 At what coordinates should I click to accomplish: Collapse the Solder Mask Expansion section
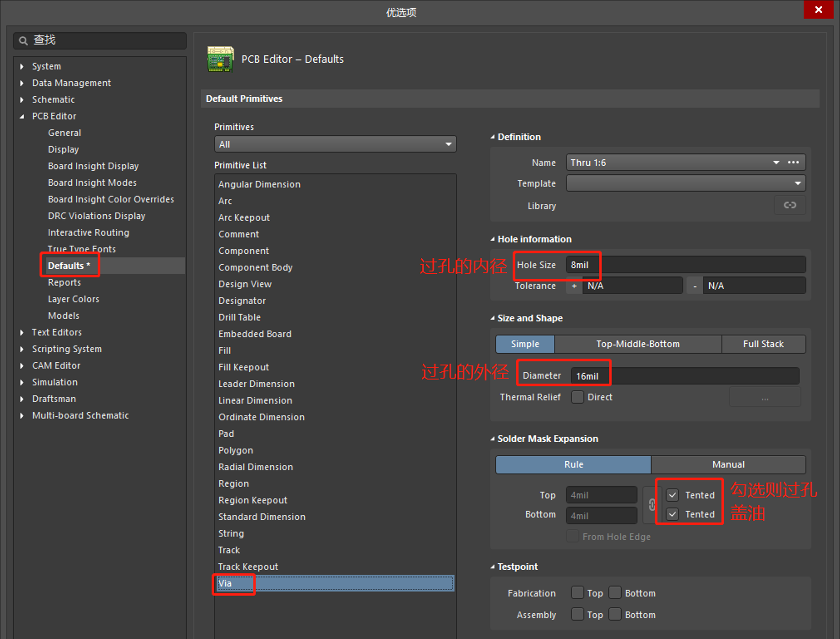(x=493, y=438)
